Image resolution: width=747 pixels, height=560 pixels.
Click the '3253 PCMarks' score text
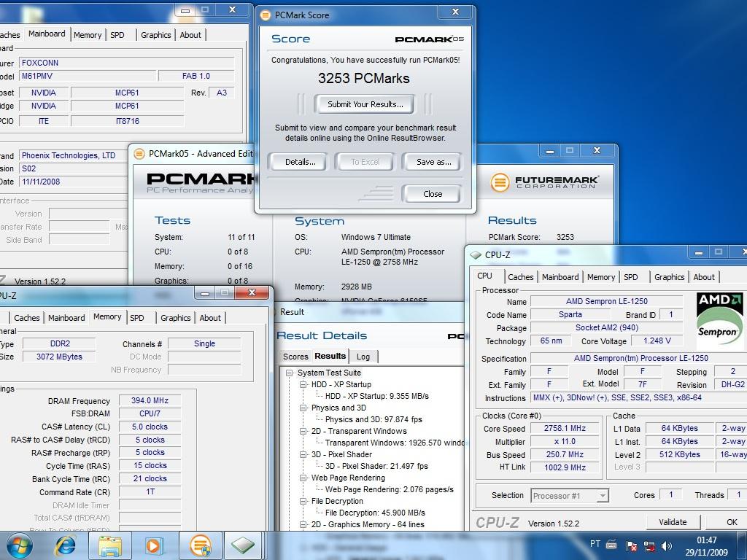pyautogui.click(x=364, y=78)
